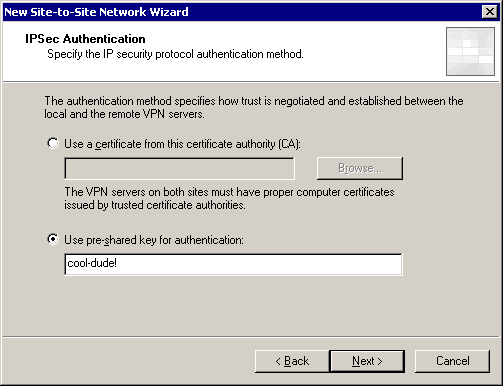Click the 'Use a certificate from this certificate authority' label
The width and height of the screenshot is (503, 386).
click(182, 144)
